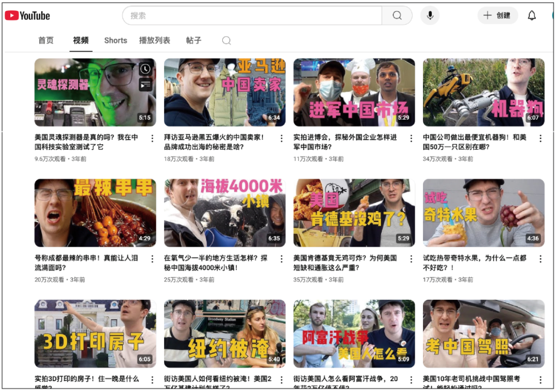Open title link 街访美国人如何看纽约被淹
This screenshot has width=557, height=392.
point(218,382)
